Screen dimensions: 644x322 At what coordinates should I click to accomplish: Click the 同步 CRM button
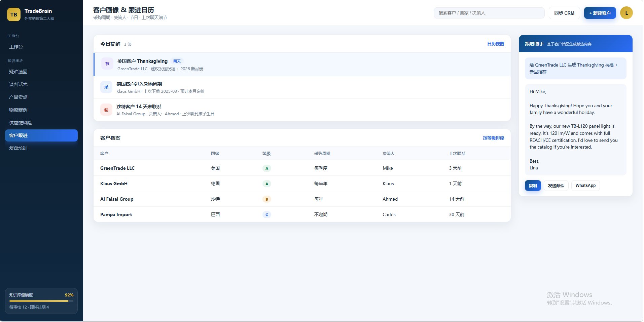tap(564, 13)
